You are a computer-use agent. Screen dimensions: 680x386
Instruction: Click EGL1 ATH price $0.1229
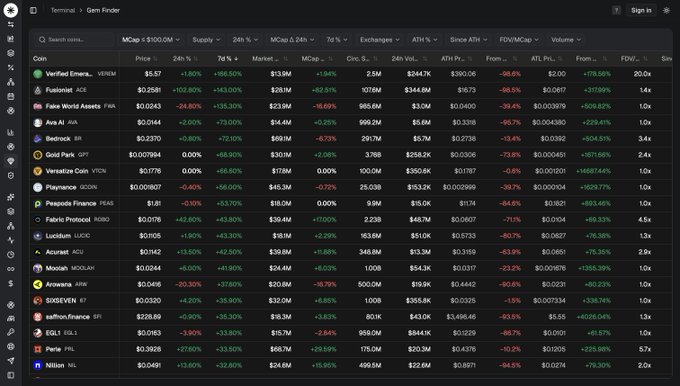464,333
